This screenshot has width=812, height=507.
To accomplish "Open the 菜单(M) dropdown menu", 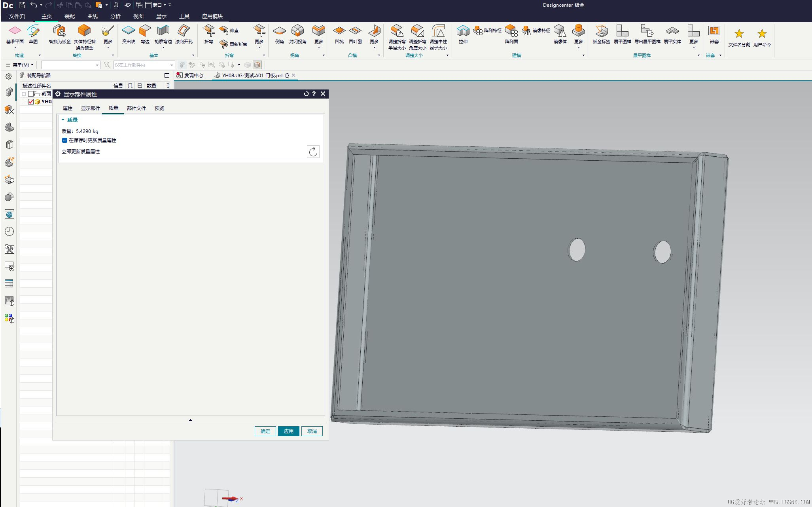I will pyautogui.click(x=21, y=65).
